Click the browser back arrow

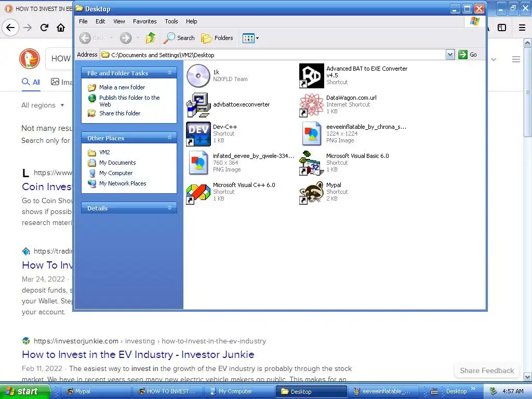10,28
